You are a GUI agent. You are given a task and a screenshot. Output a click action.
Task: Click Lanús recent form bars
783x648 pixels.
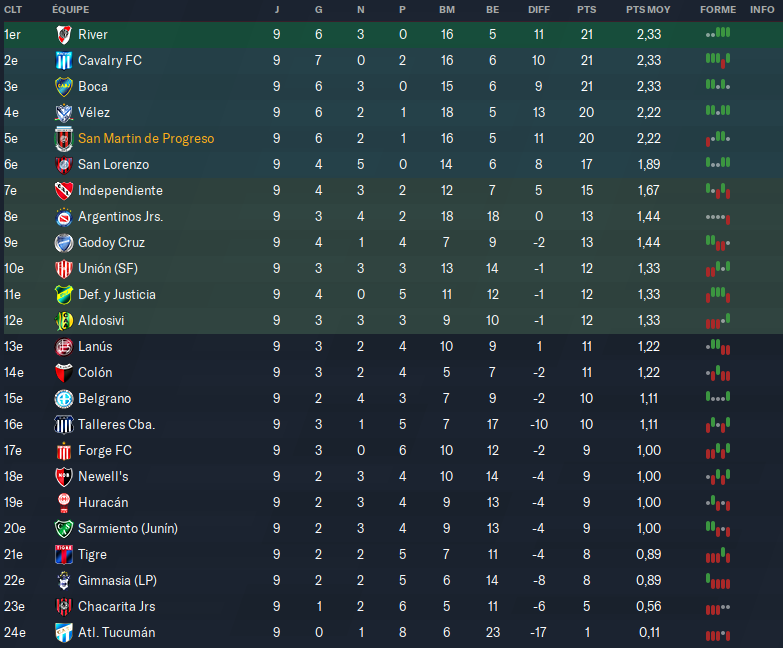click(x=717, y=347)
